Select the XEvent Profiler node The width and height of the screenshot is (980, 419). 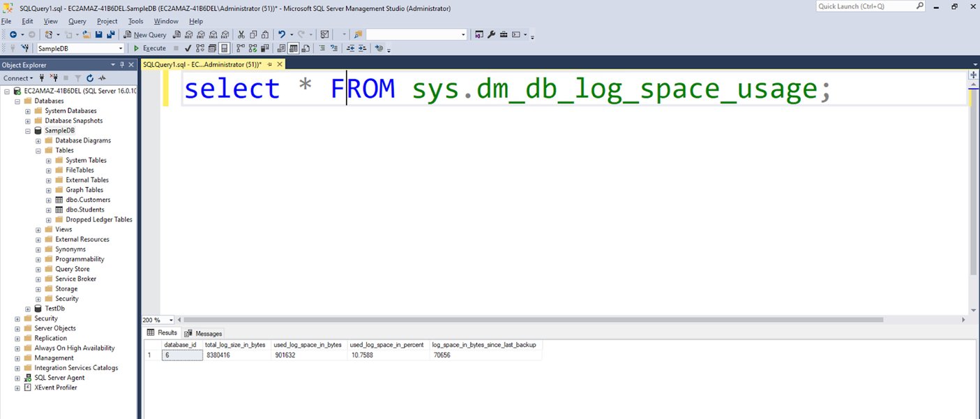pyautogui.click(x=56, y=388)
